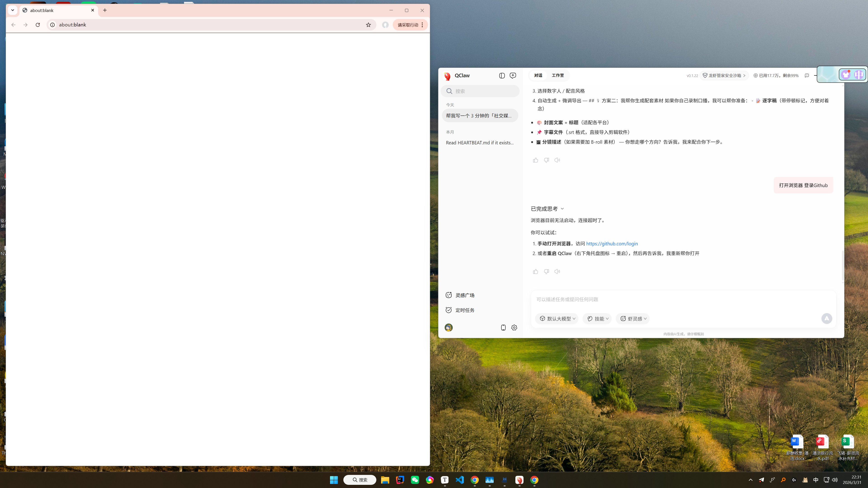The width and height of the screenshot is (868, 488).
Task: Launch Visual Studio Code from taskbar
Action: click(x=460, y=480)
